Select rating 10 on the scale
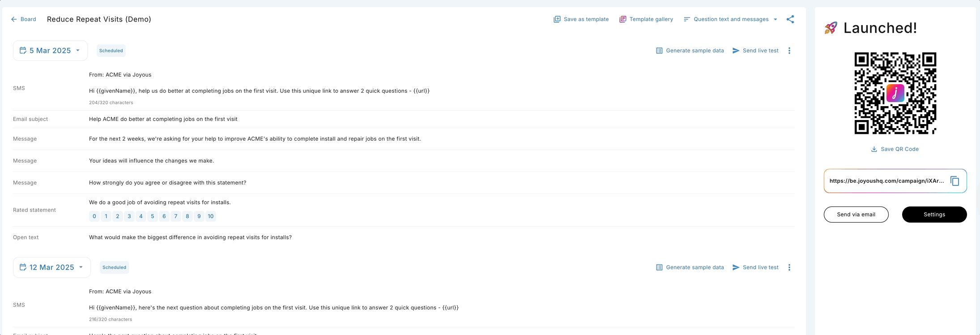The height and width of the screenshot is (335, 980). [210, 216]
